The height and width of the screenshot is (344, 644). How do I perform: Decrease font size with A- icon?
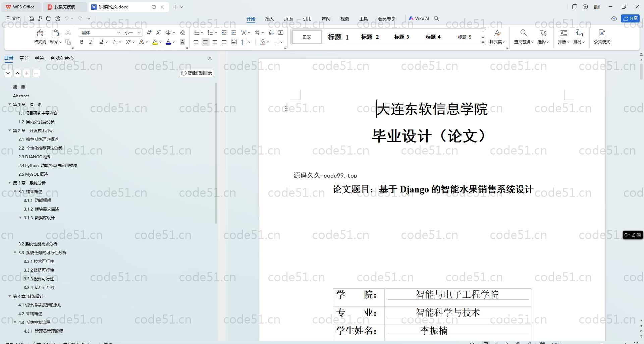(x=158, y=33)
